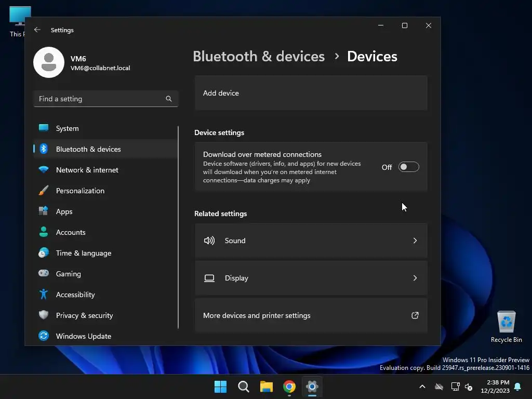532x399 pixels.
Task: Expand Display settings chevron arrow
Action: coord(415,278)
